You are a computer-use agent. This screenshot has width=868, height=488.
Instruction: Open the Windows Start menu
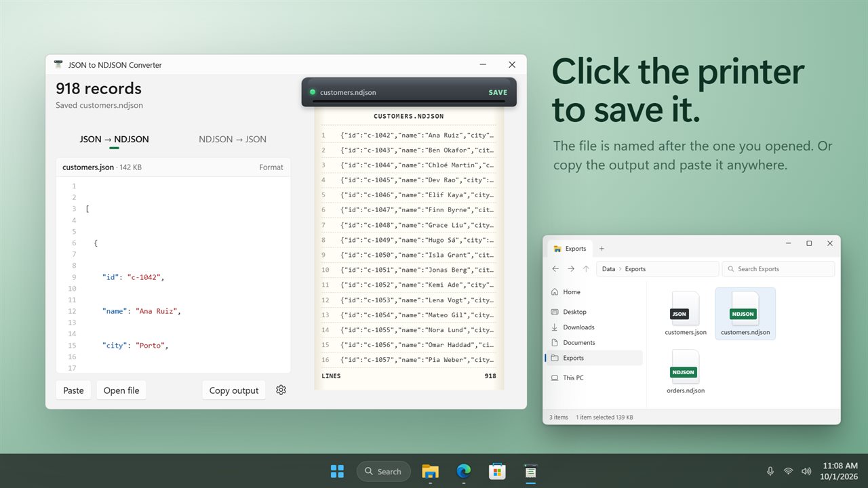tap(337, 471)
